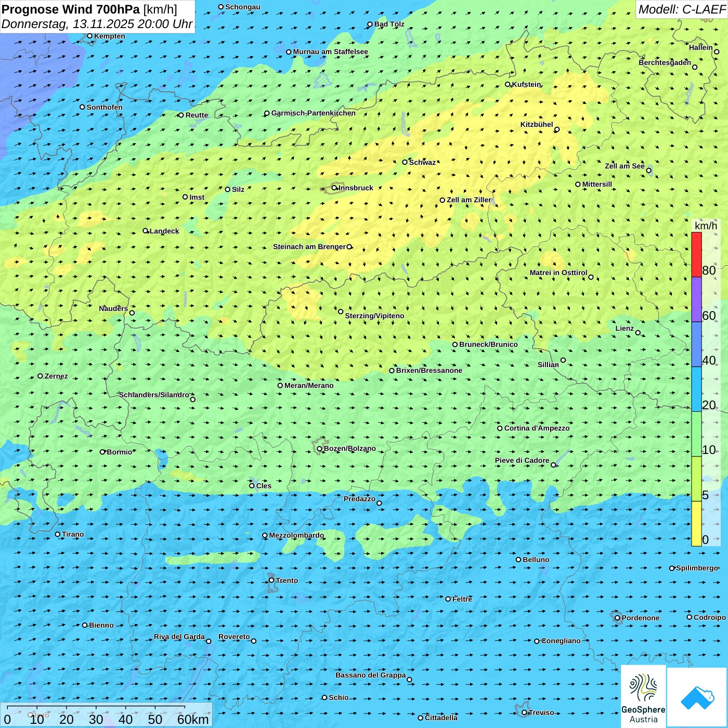The height and width of the screenshot is (728, 728).
Task: Select the yellow legend band for 0-5 km/h
Action: (696, 523)
